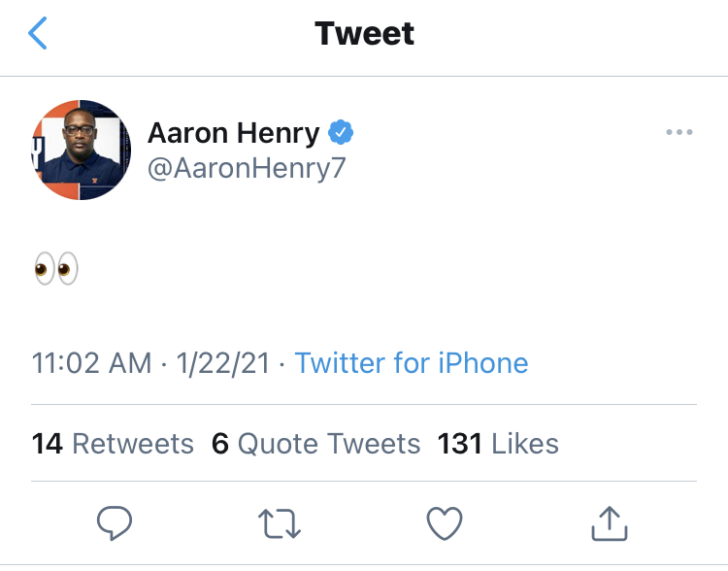Tap the reply speech bubble icon

point(115,524)
